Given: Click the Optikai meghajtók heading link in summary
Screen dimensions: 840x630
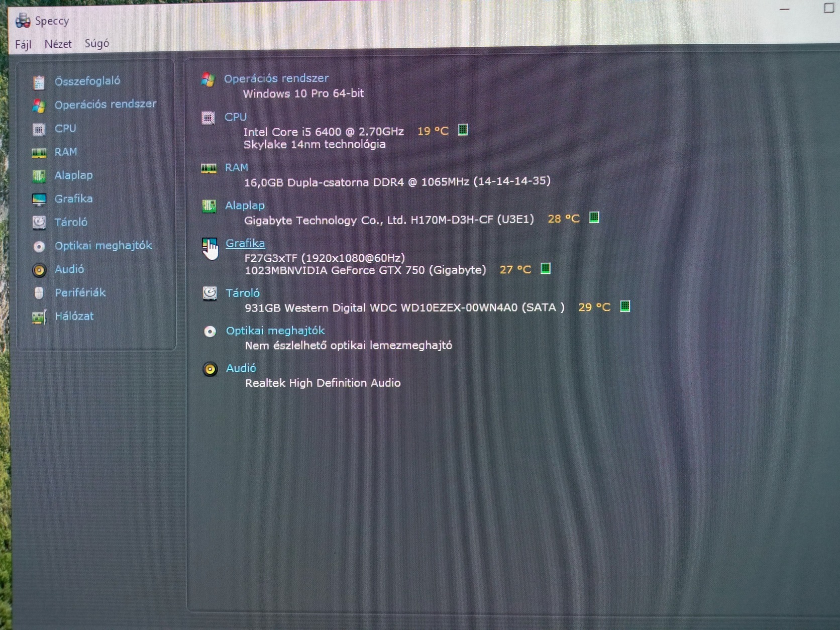Looking at the screenshot, I should [x=275, y=331].
